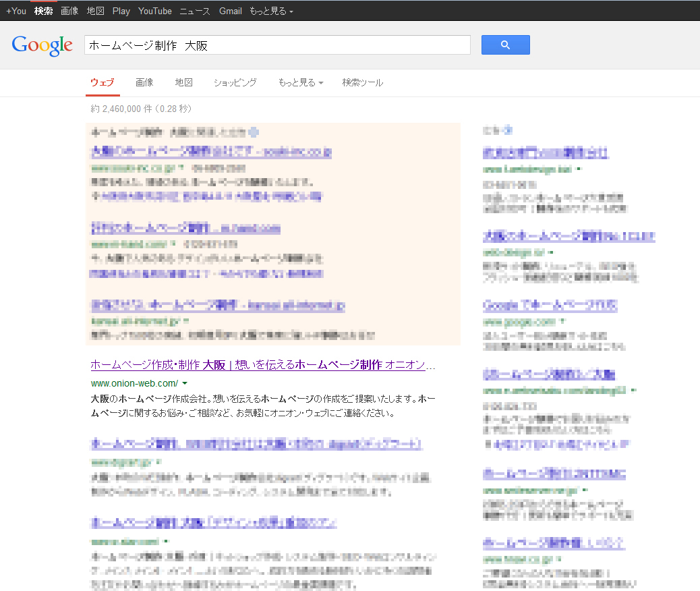Open the オニオン ホームページ作成・制作 大阪 result

tap(262, 365)
